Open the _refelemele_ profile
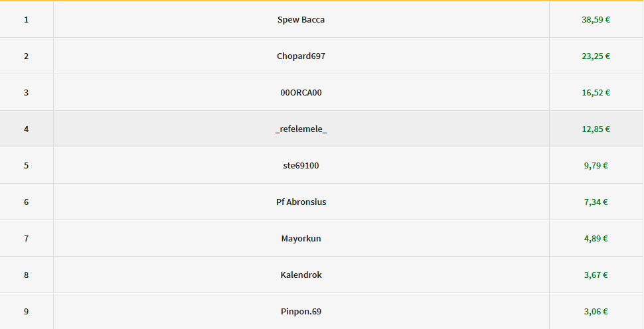 [301, 129]
